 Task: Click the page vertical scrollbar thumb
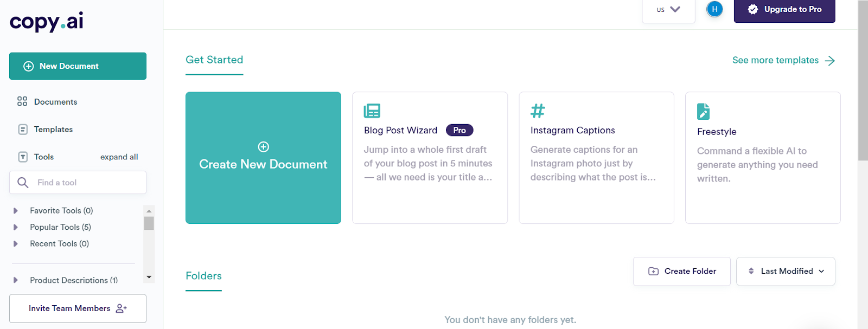pyautogui.click(x=863, y=80)
